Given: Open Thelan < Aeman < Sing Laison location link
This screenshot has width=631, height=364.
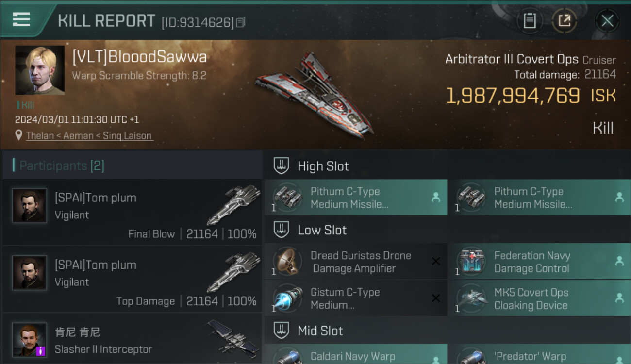Looking at the screenshot, I should click(x=90, y=136).
